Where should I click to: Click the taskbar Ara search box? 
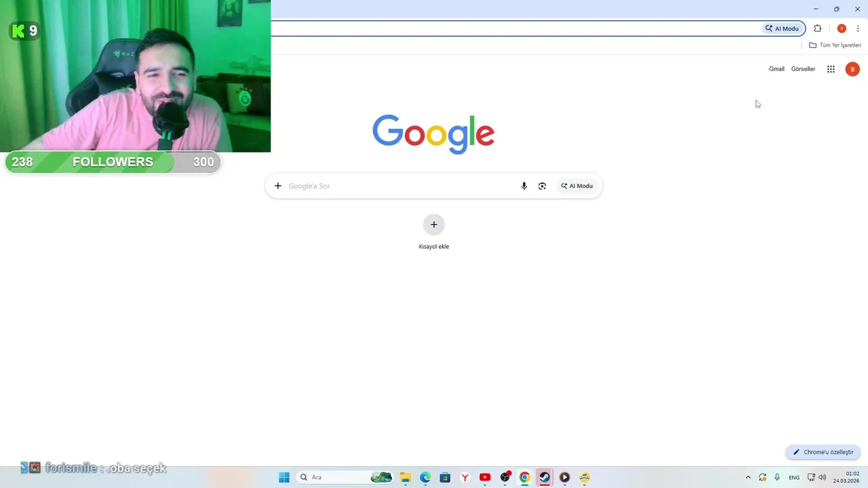[x=346, y=477]
